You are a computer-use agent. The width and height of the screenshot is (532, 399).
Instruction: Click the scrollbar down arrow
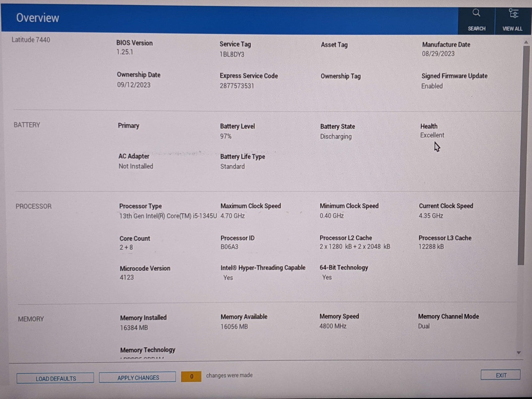(x=519, y=353)
